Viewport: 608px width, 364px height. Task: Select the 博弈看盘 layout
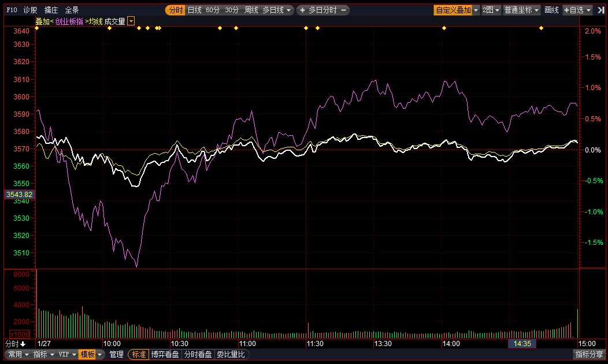pos(165,354)
